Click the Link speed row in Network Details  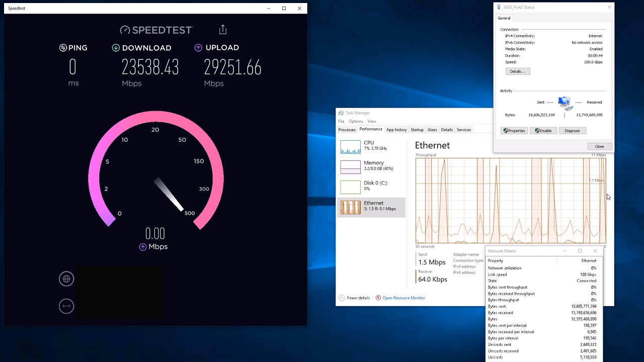542,275
